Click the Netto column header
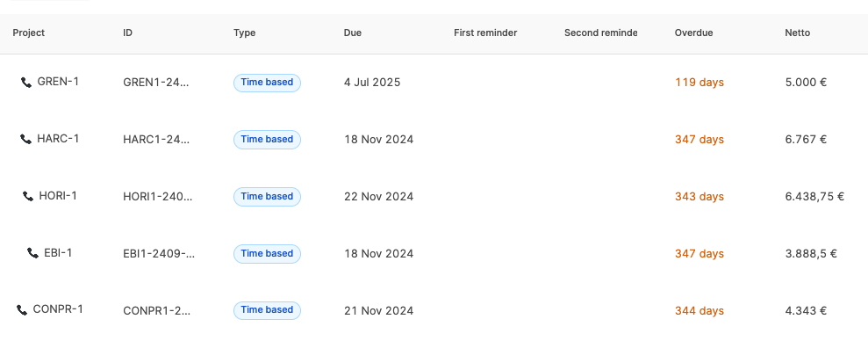 coord(797,33)
